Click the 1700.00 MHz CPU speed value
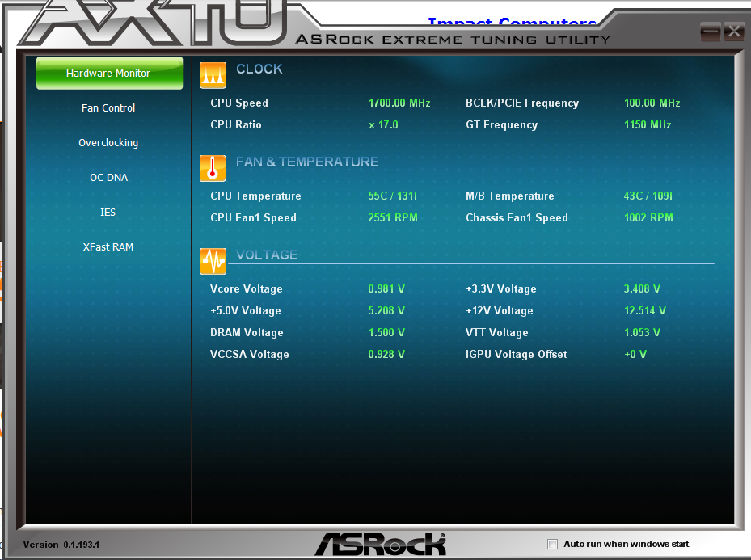 click(x=399, y=103)
